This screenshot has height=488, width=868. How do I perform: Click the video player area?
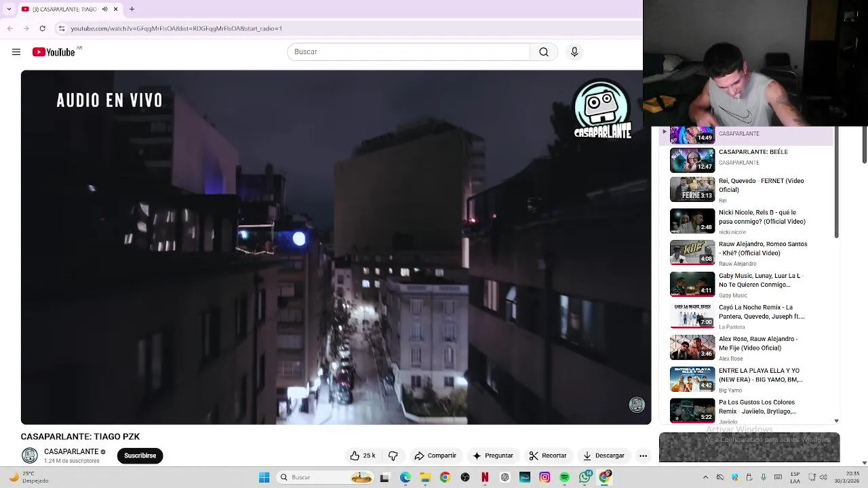click(x=336, y=247)
